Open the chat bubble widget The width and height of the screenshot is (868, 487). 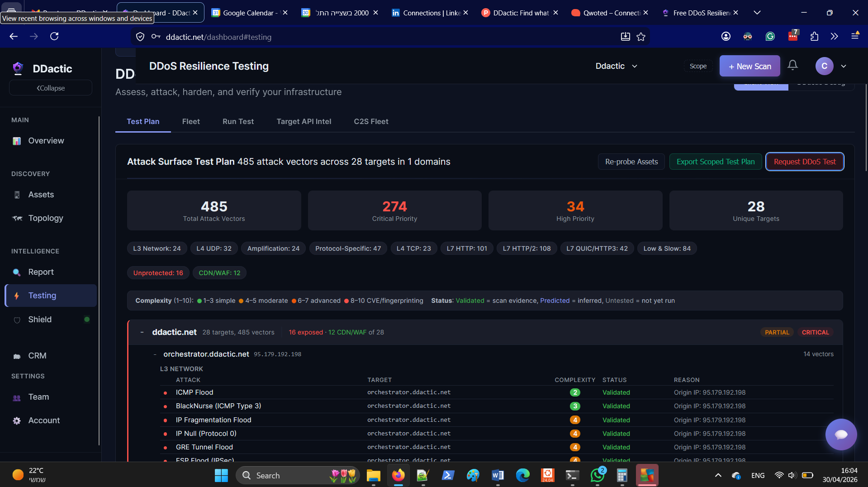[841, 434]
